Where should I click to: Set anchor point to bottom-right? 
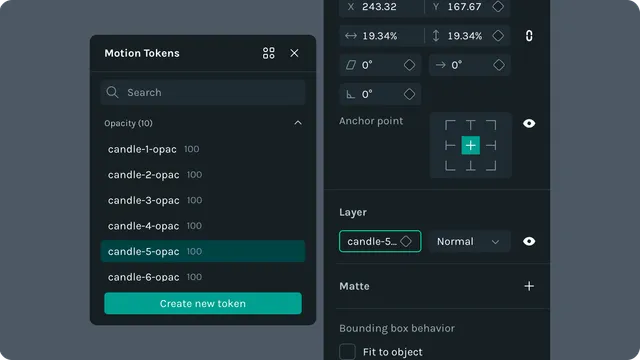click(491, 166)
